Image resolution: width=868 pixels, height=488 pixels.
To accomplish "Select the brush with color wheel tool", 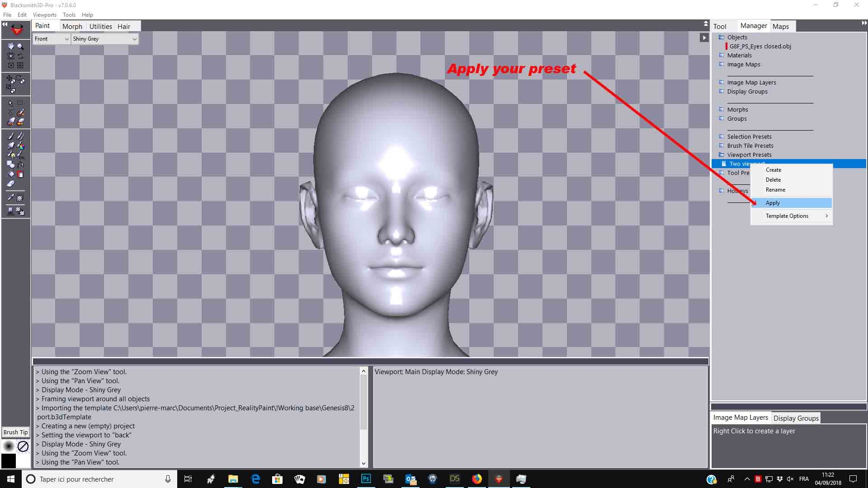I will [20, 145].
